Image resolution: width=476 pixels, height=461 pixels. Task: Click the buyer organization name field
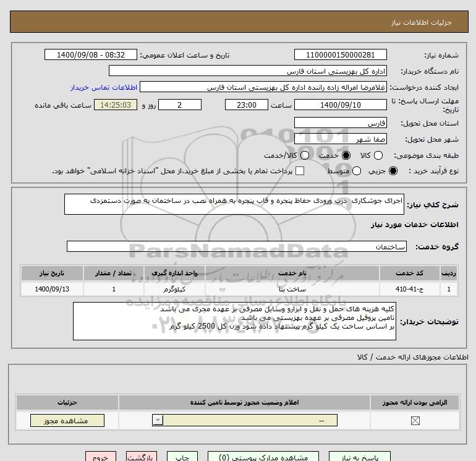[248, 71]
